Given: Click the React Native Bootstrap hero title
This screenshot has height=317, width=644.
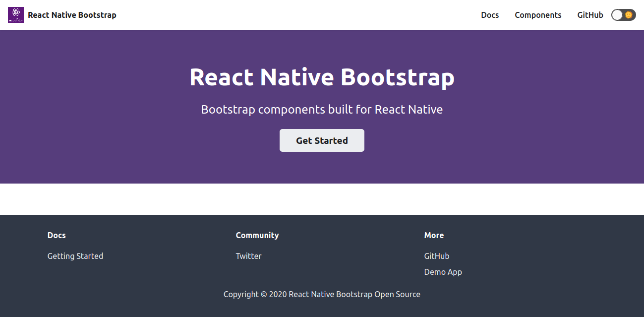Looking at the screenshot, I should pyautogui.click(x=322, y=77).
